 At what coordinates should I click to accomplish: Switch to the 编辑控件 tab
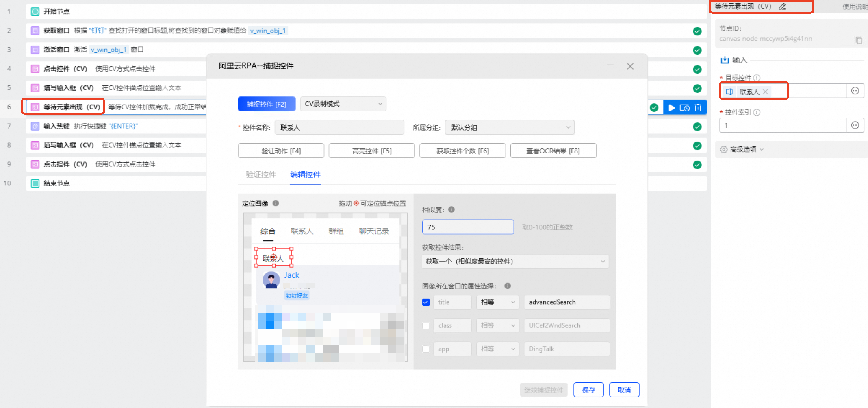tap(305, 175)
